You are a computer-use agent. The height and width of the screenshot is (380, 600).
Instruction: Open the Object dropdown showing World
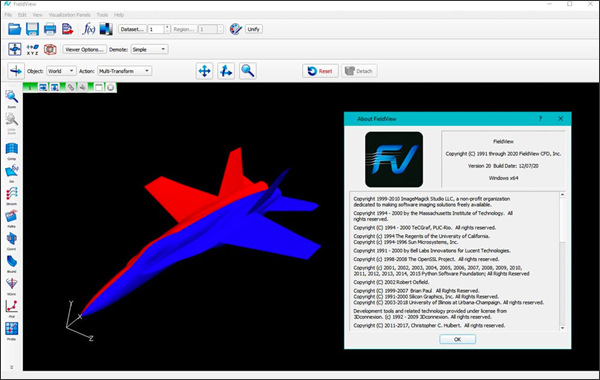coord(61,71)
